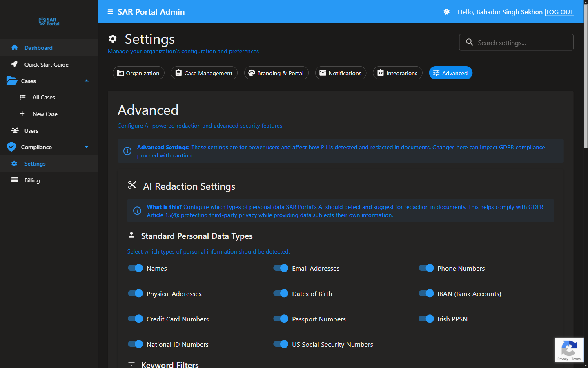This screenshot has height=368, width=588.
Task: Turn off the Irish PPSN toggle
Action: 426,319
